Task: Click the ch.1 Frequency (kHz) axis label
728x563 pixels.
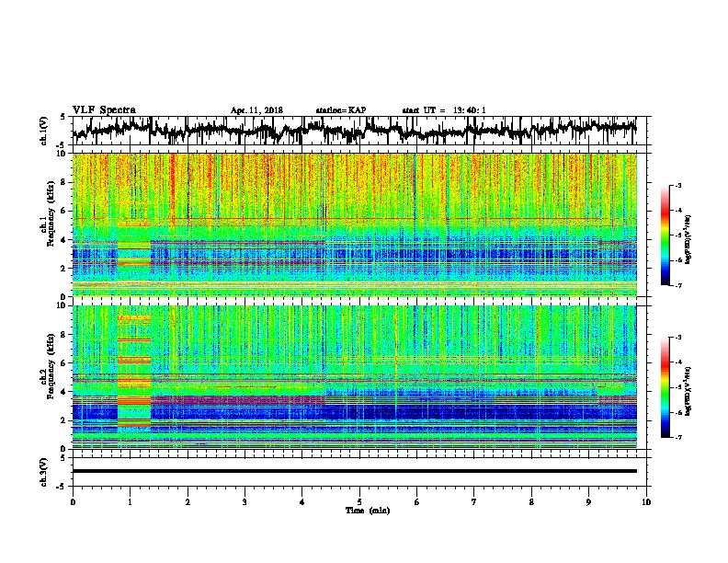Action: (x=48, y=213)
